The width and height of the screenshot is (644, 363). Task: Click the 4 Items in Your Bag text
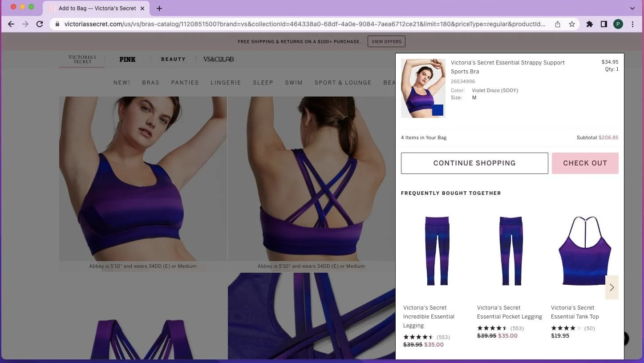[x=424, y=138]
